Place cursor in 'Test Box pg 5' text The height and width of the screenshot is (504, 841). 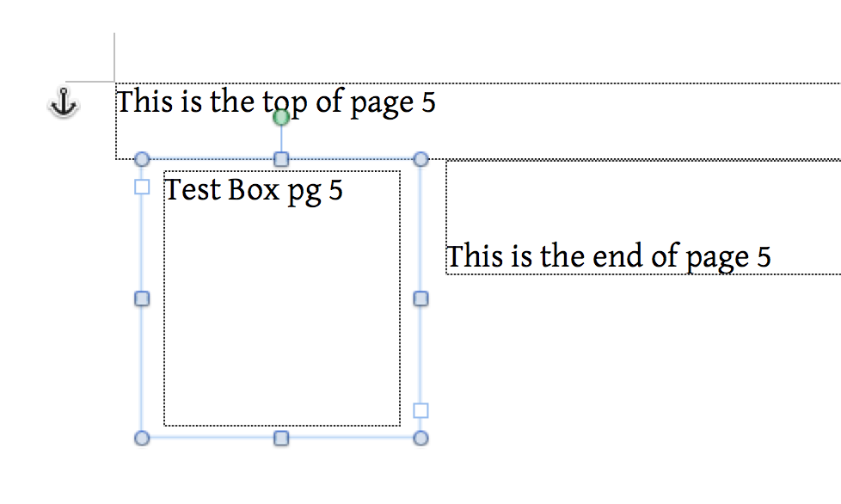click(x=254, y=190)
